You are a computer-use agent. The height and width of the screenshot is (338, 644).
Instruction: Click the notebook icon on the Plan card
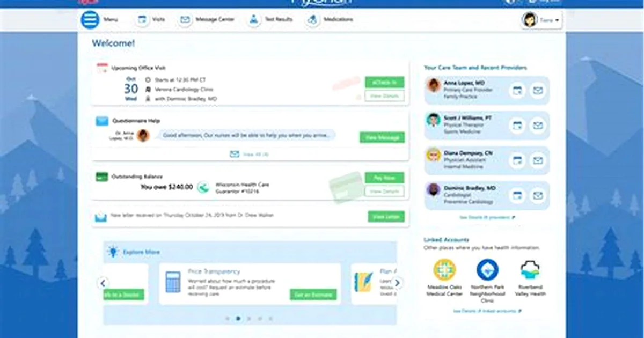coord(363,282)
